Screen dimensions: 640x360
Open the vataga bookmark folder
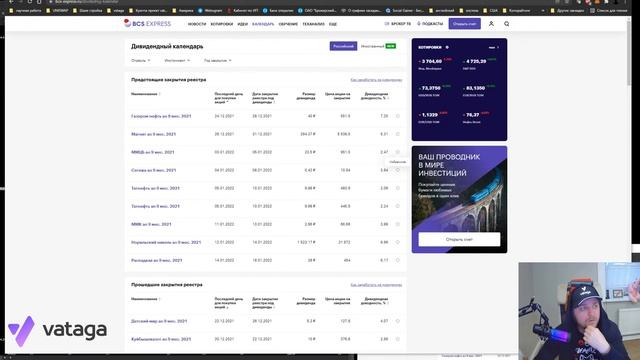coord(116,11)
